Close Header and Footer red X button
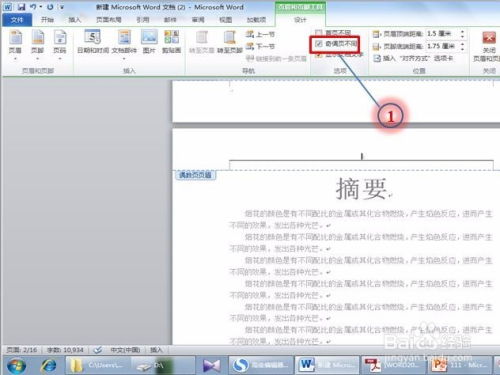The height and width of the screenshot is (375, 500). click(x=489, y=37)
